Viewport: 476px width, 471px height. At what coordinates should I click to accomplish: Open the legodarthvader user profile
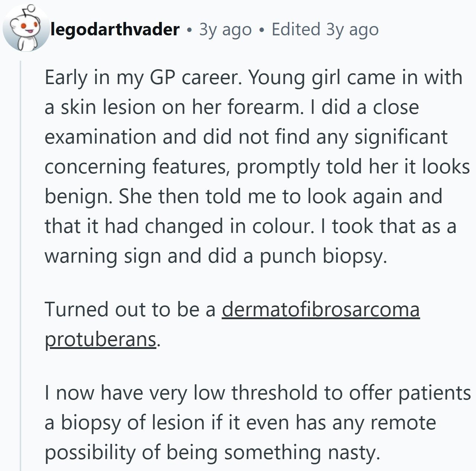tap(115, 29)
